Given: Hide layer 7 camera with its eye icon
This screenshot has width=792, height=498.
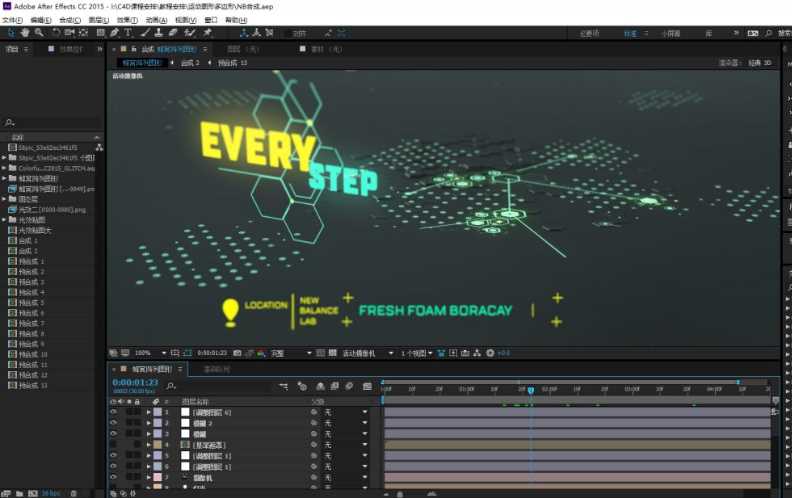Looking at the screenshot, I should coord(113,477).
